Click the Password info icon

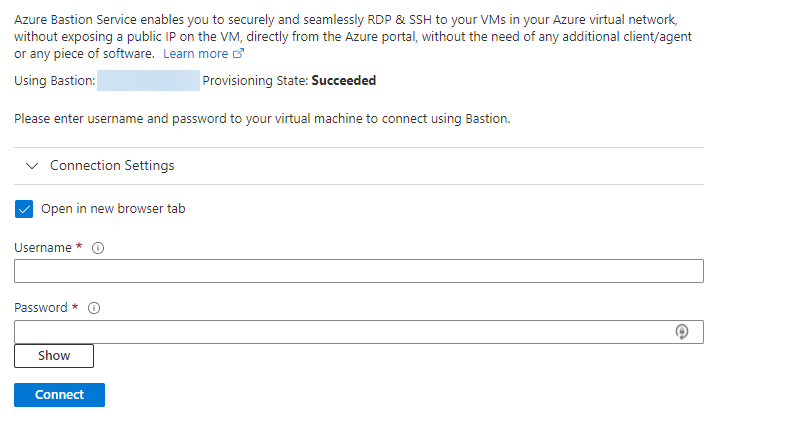[x=94, y=308]
